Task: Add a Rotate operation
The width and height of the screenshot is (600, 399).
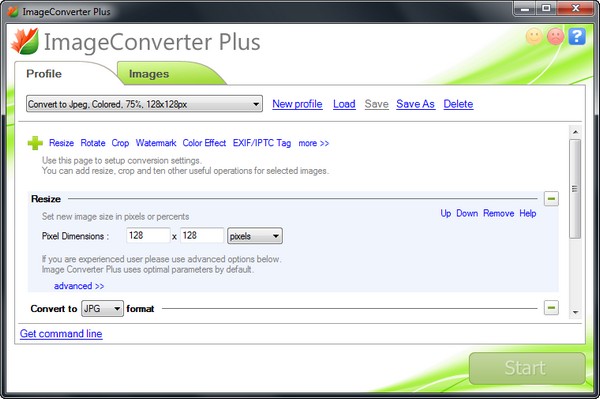Action: [x=93, y=143]
